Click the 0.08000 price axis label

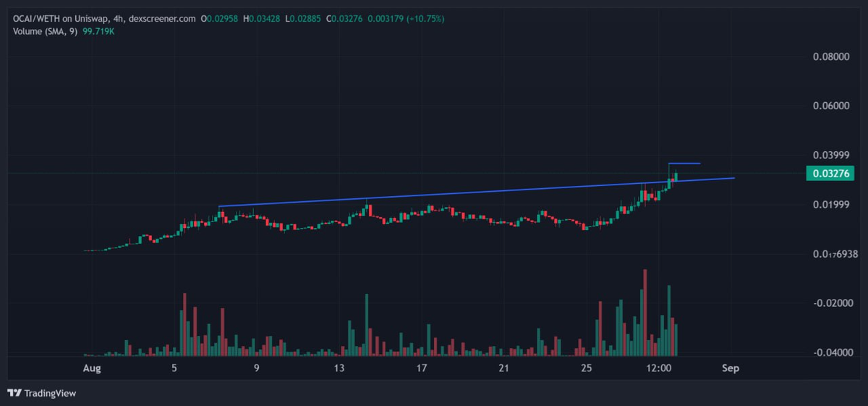point(832,56)
